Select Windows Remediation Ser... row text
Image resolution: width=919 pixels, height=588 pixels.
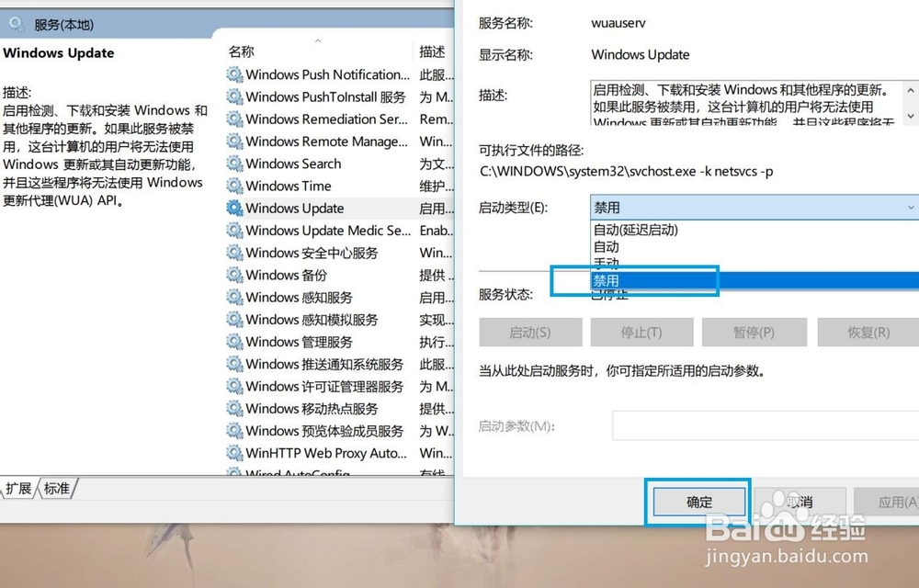[326, 119]
